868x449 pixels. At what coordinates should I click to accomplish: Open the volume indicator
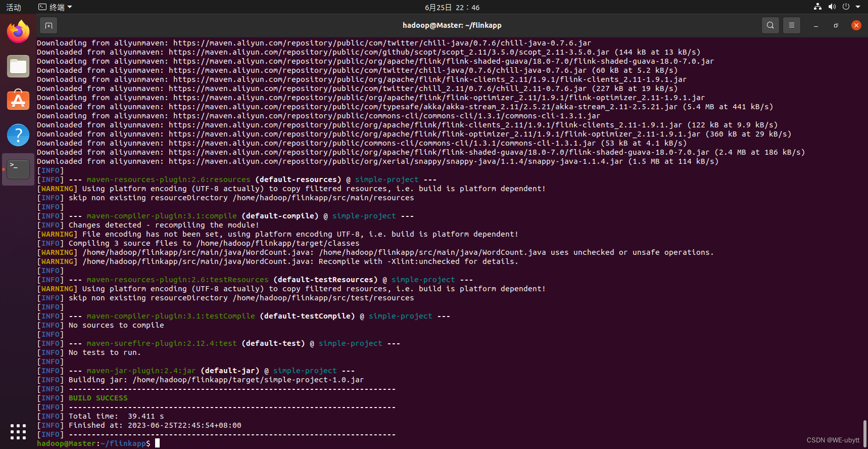click(832, 7)
